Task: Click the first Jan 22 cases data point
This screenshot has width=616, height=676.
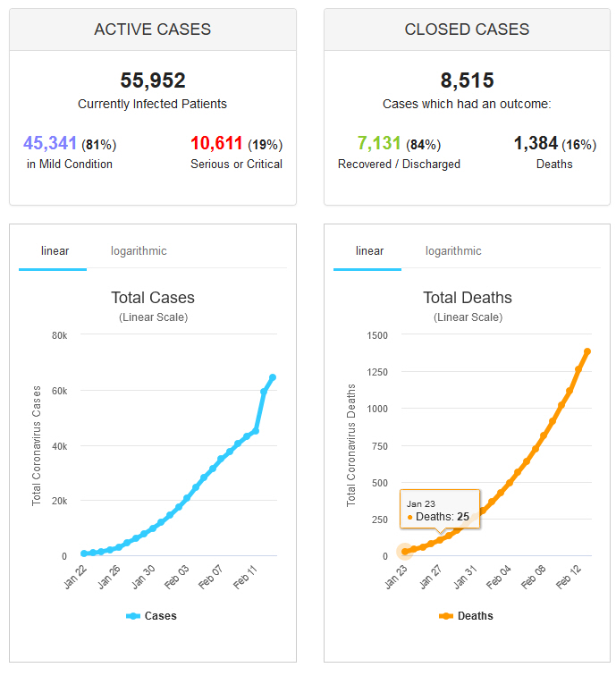Action: coord(84,553)
